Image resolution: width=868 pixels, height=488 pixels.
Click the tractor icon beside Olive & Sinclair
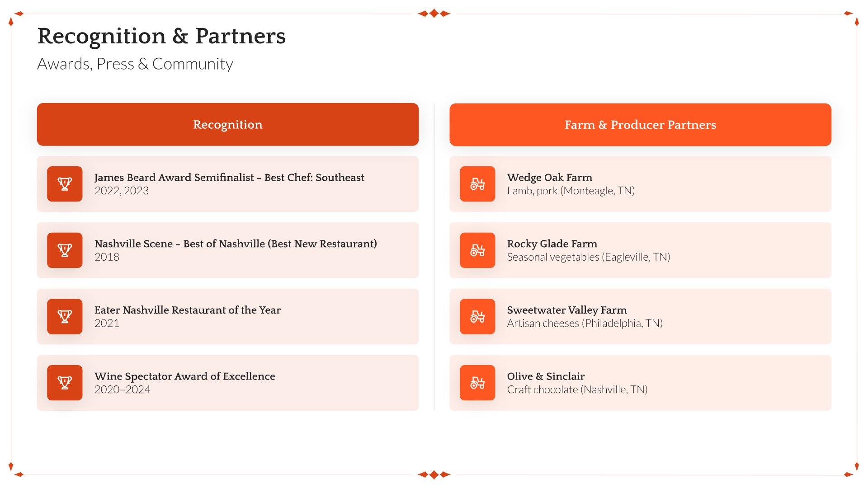click(x=477, y=383)
